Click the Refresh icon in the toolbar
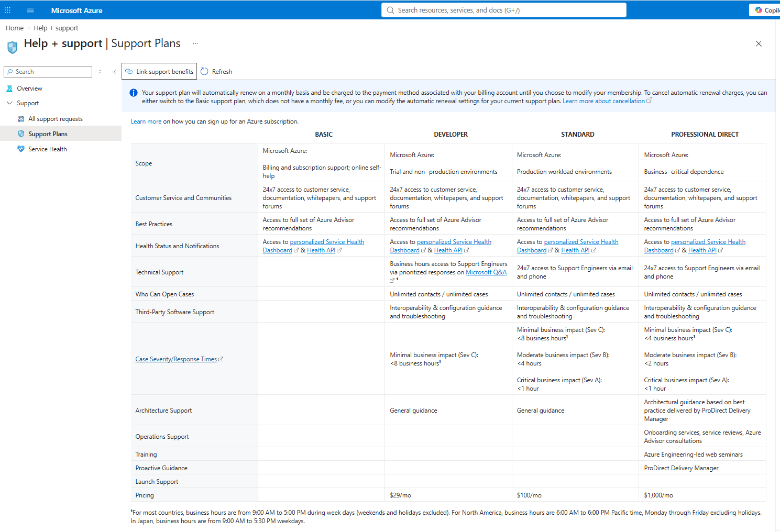The image size is (780, 532). click(x=205, y=72)
